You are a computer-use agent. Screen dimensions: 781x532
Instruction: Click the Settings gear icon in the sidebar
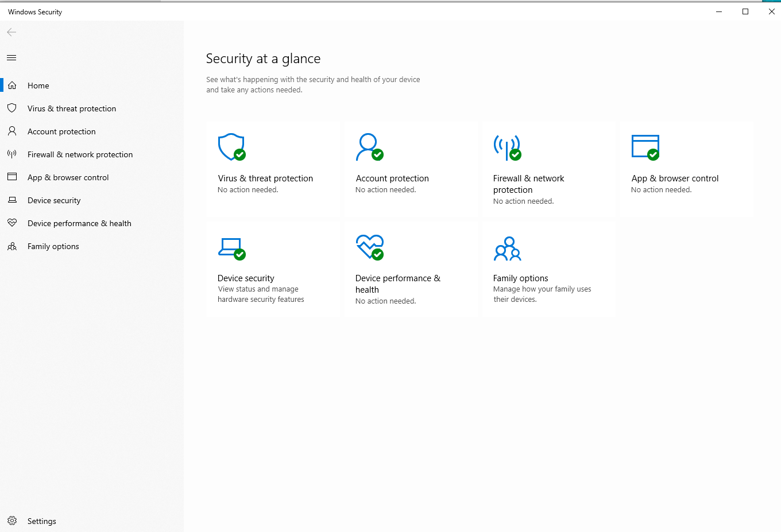(x=12, y=521)
